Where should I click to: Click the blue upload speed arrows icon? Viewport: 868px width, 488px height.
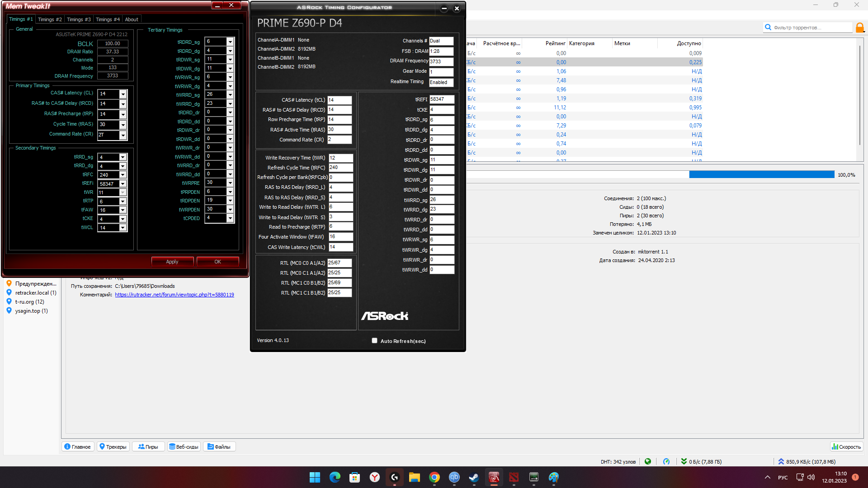coord(781,461)
